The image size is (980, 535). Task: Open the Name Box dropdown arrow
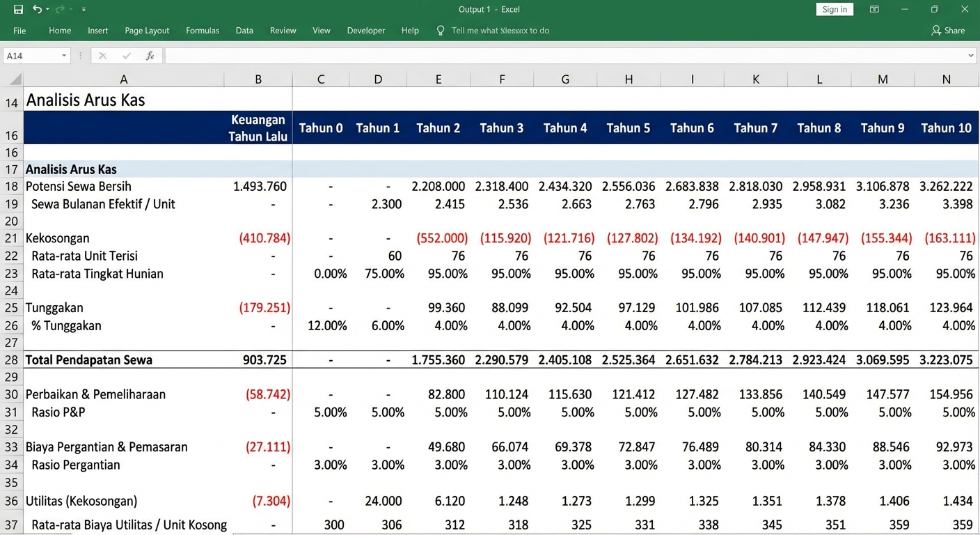[64, 56]
